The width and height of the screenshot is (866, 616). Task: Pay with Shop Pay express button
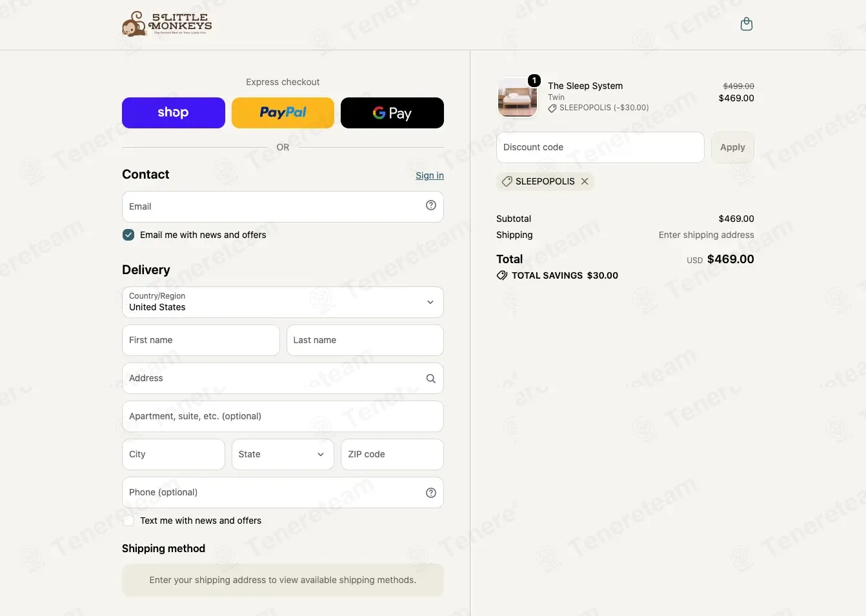[174, 113]
